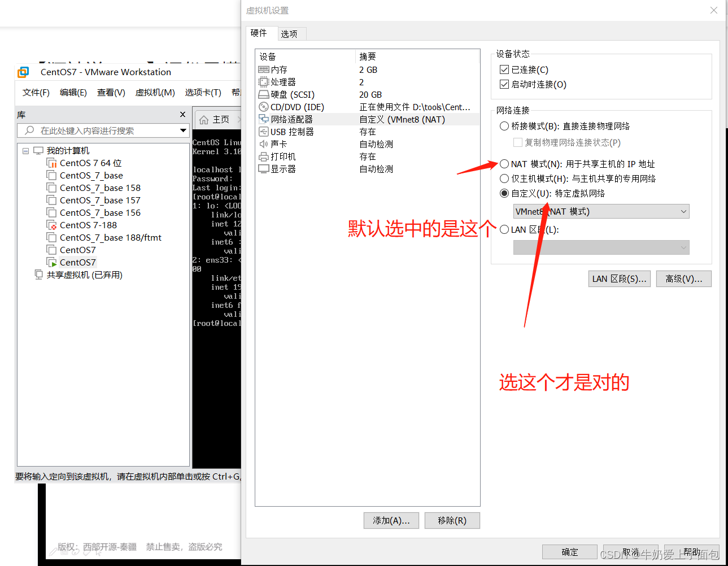The height and width of the screenshot is (566, 728).
Task: Click the CentOS_7_base 156 VM icon
Action: coord(51,212)
